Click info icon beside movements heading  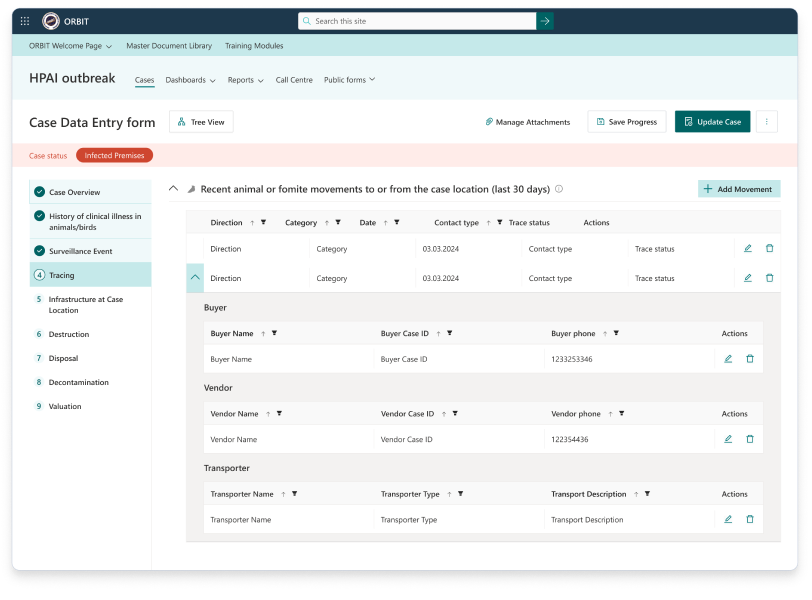tap(559, 189)
